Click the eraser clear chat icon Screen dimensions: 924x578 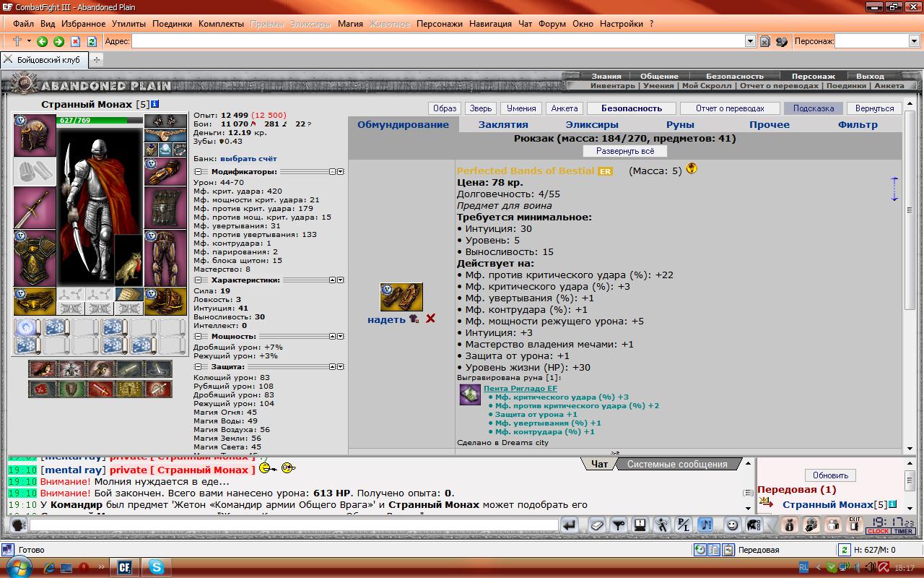[x=596, y=525]
